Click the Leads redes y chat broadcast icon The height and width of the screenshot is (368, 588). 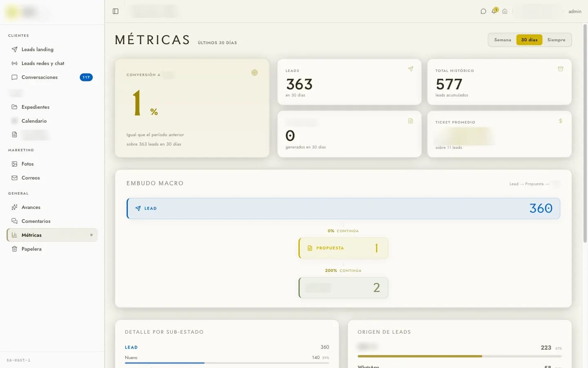pos(14,63)
